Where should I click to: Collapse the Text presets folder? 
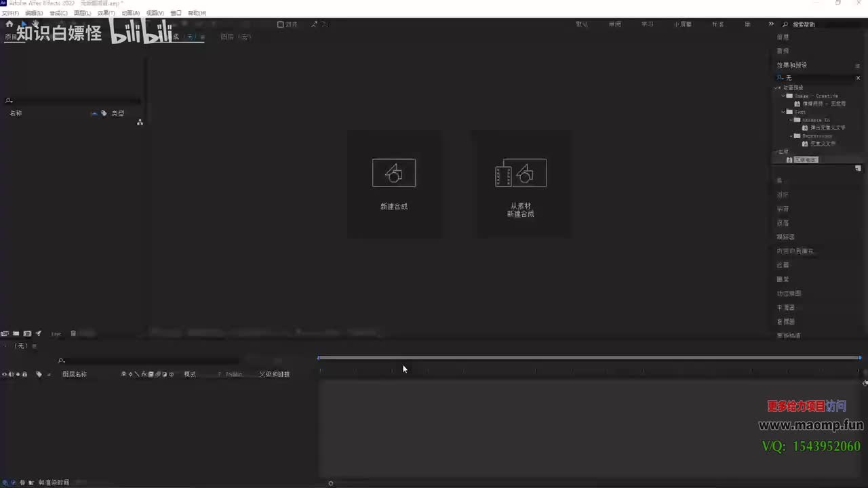coord(783,112)
